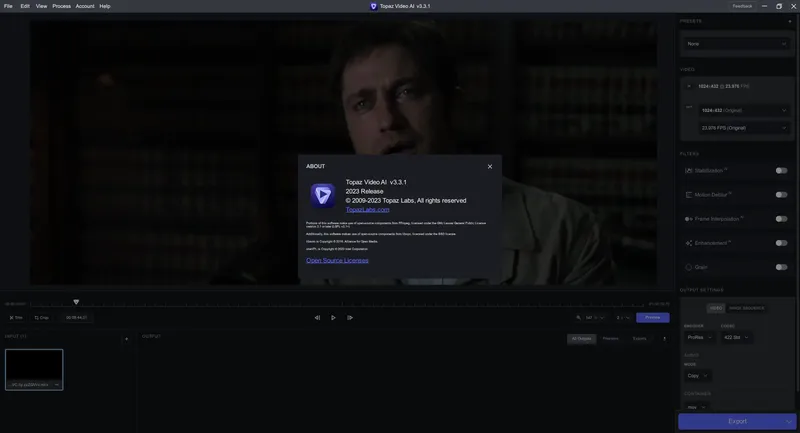The height and width of the screenshot is (433, 800).
Task: Close the About dialog
Action: 490,166
